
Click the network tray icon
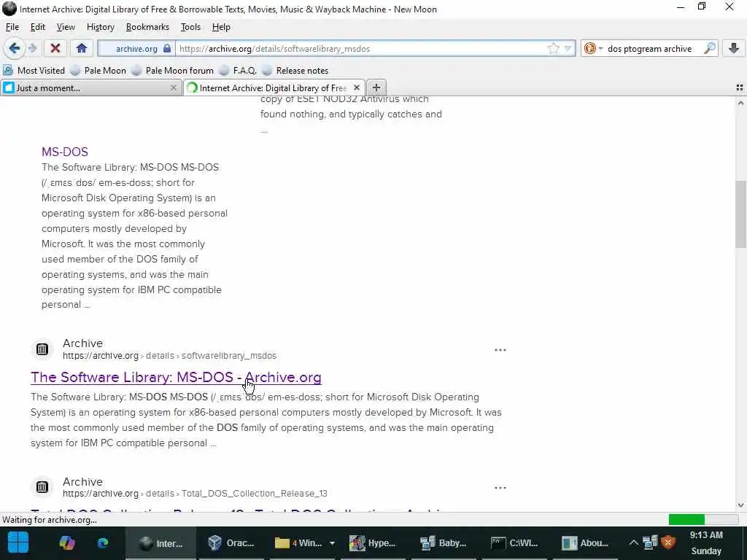pos(650,542)
